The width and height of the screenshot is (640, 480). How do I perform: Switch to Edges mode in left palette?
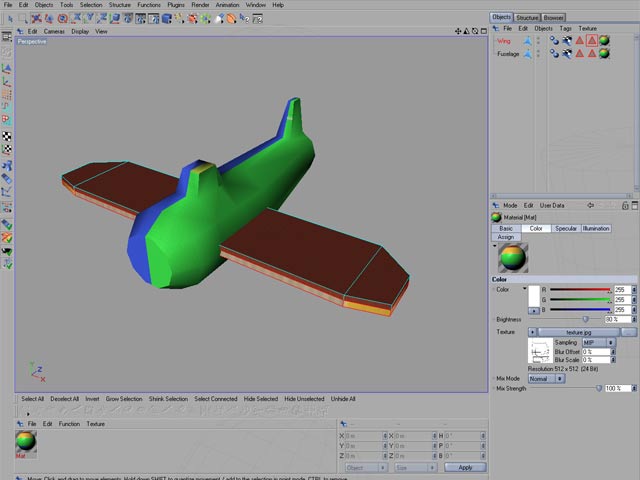pyautogui.click(x=7, y=107)
